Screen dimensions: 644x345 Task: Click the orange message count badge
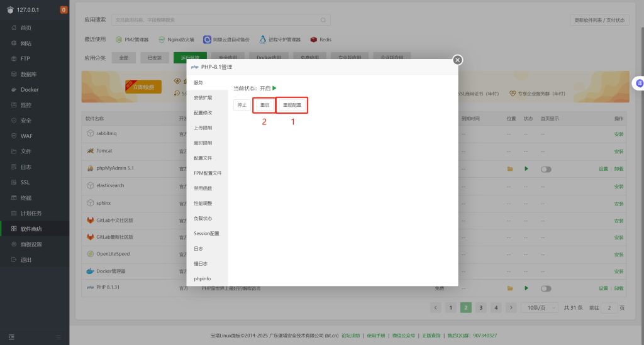point(64,10)
